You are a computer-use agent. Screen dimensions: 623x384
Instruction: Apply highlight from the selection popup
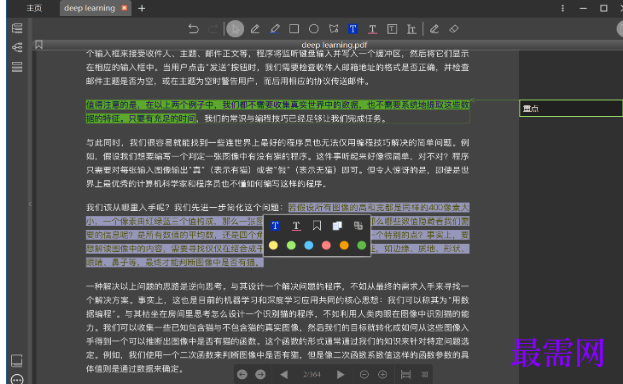coord(275,226)
